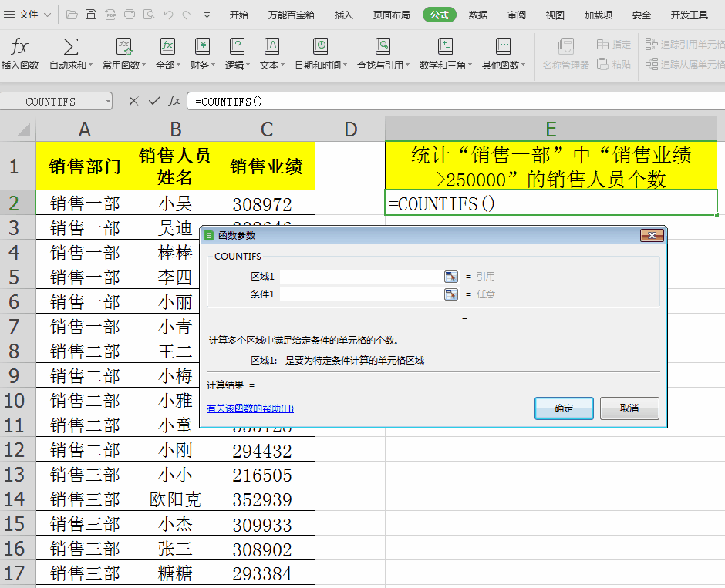The width and height of the screenshot is (725, 588).
Task: Expand the 自动求和 dropdown arrow
Action: (x=91, y=66)
